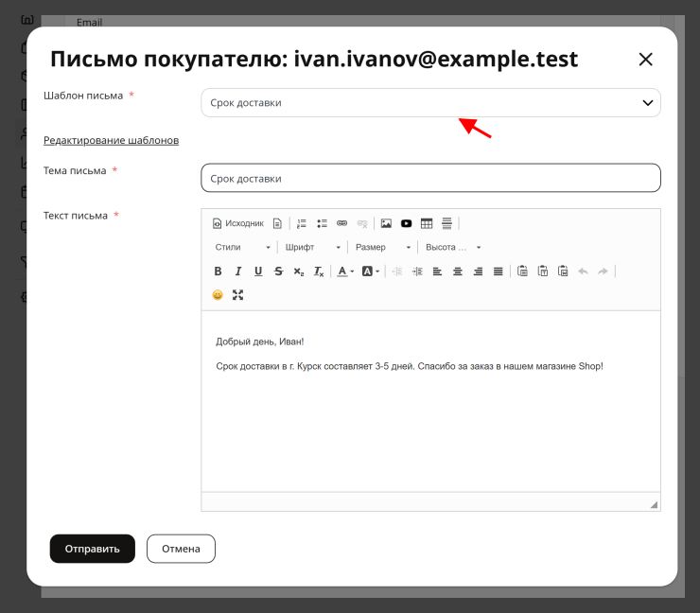
Task: Insert a bulleted list
Action: [x=322, y=223]
